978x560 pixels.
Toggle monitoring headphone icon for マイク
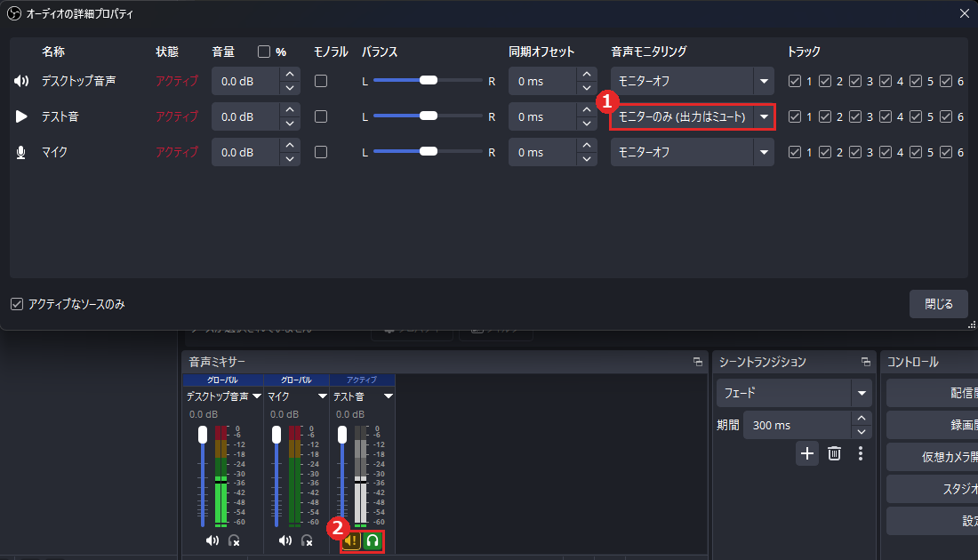point(307,540)
